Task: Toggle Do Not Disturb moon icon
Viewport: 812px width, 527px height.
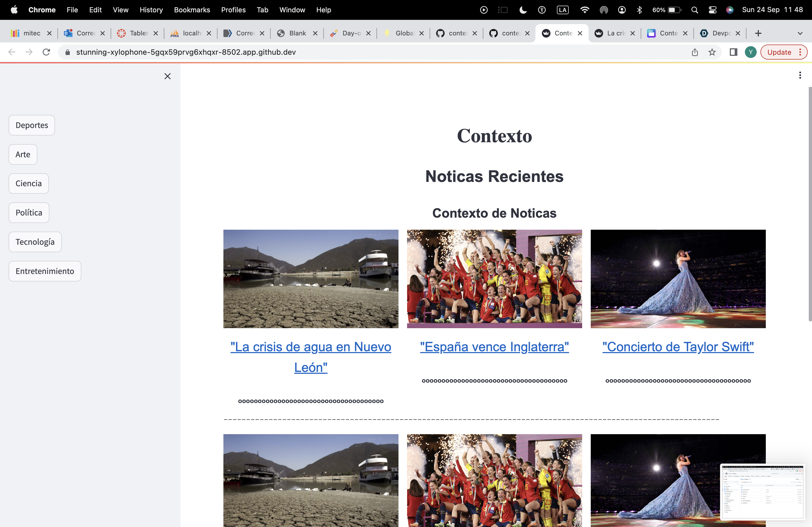Action: pyautogui.click(x=523, y=10)
